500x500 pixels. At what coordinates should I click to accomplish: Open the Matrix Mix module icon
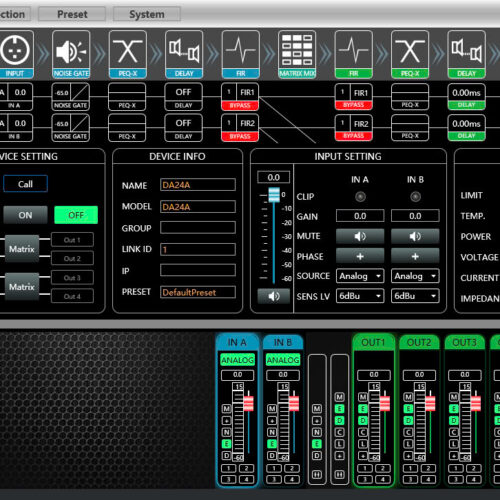(297, 54)
